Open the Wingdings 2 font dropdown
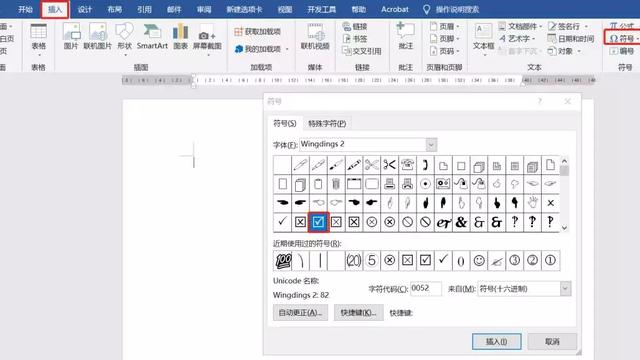 431,144
